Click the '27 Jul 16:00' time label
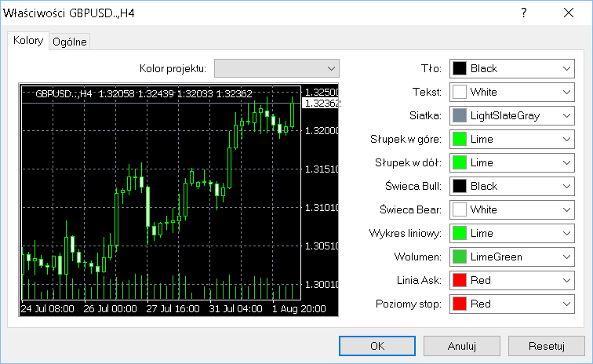 pos(173,309)
